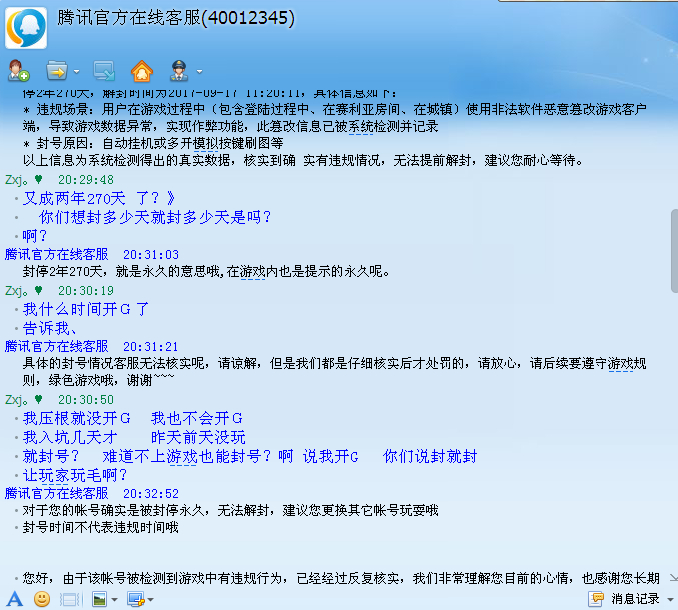Open 消息记录 message history
Viewport: 678px width, 610px height.
pos(635,599)
